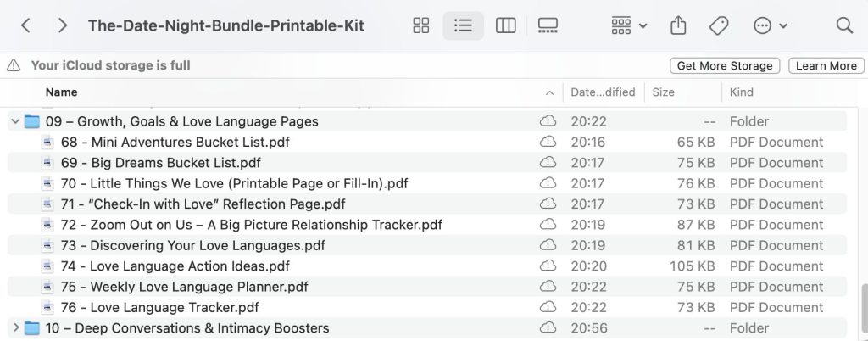Click PDF icon of 72 Zoom Out on Us
This screenshot has height=341, width=868.
[47, 225]
